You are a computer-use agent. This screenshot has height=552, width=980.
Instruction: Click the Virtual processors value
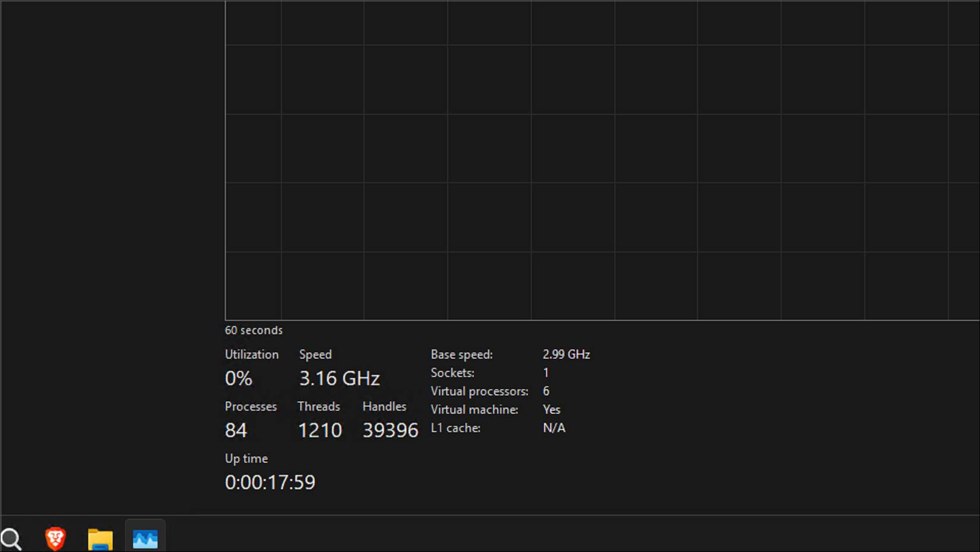[x=546, y=391]
